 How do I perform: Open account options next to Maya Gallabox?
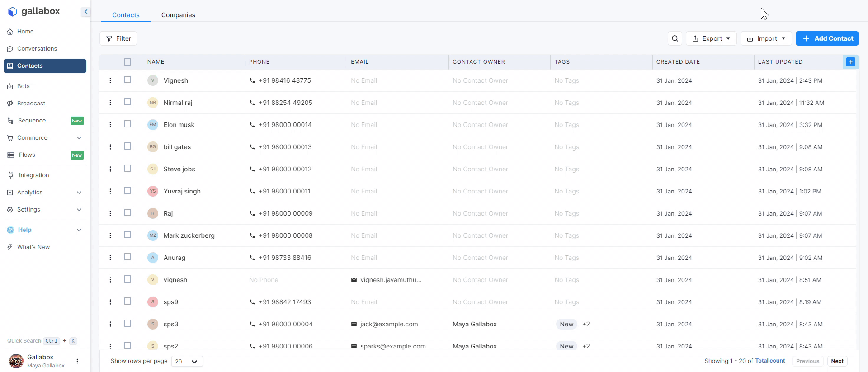(x=77, y=361)
